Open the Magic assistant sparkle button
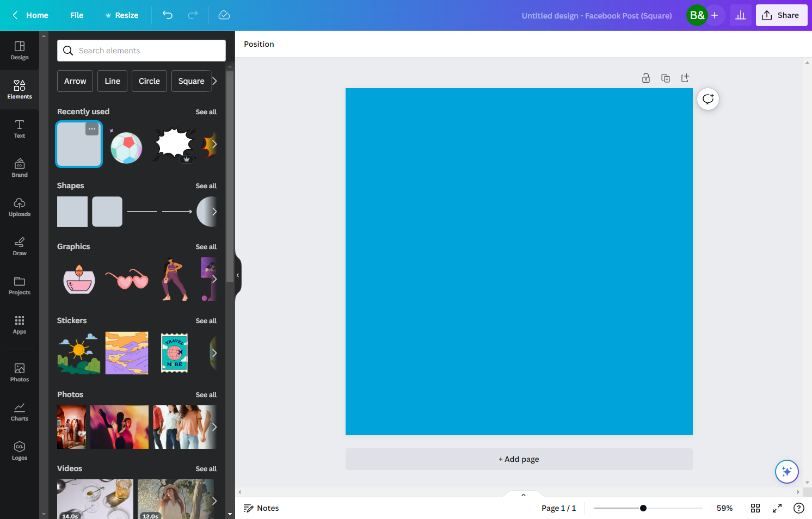 tap(787, 472)
